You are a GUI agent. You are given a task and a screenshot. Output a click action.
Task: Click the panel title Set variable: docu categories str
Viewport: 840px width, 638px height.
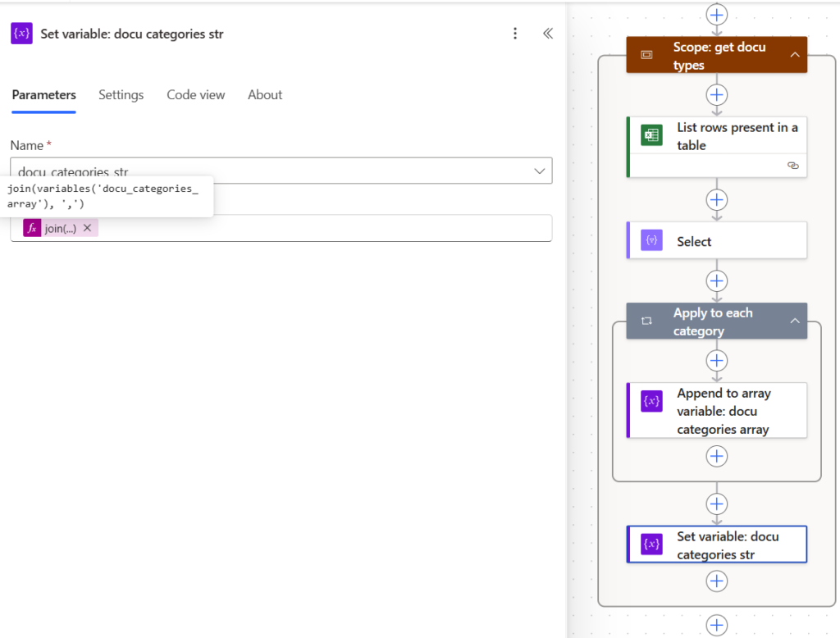[132, 34]
